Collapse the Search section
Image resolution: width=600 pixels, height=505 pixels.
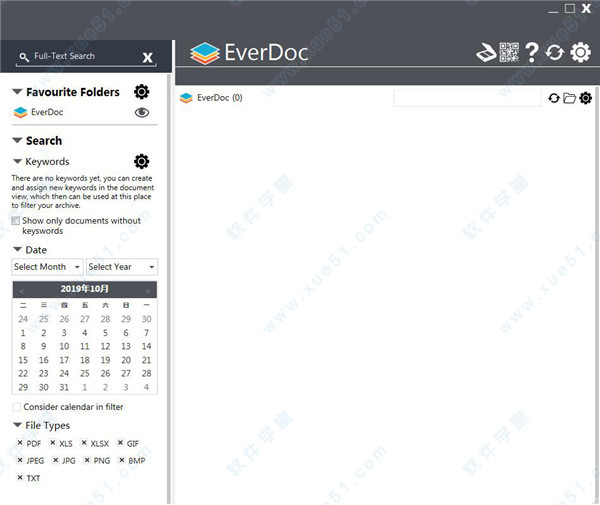[x=17, y=140]
